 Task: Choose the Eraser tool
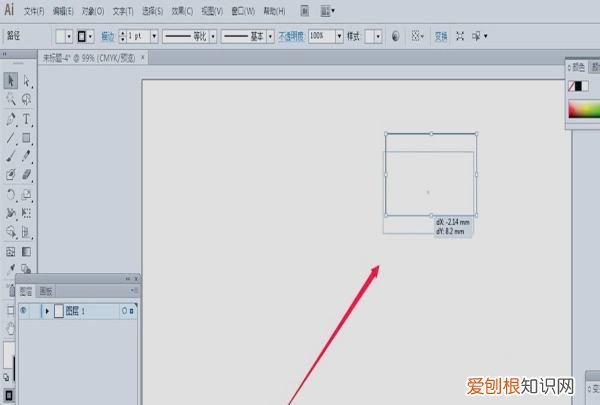(x=27, y=175)
